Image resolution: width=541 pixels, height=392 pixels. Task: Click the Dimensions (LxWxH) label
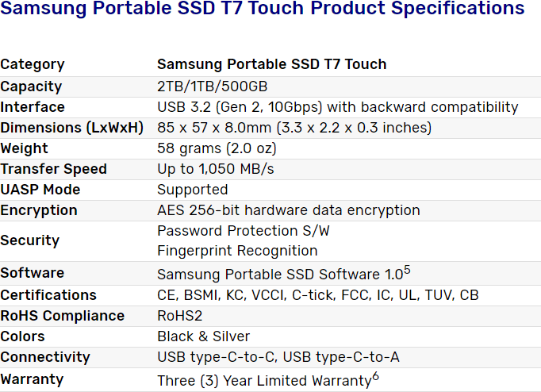point(72,128)
